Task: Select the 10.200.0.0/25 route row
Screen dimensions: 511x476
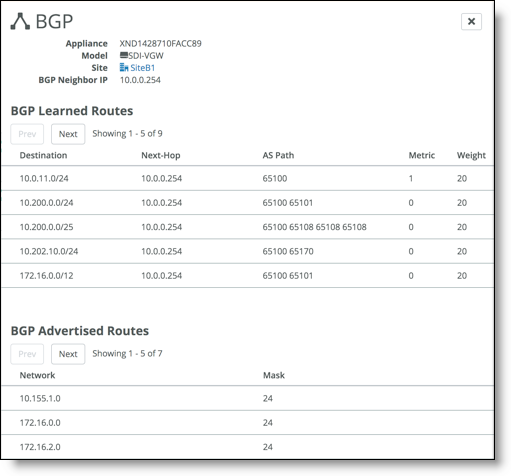Action: (x=247, y=227)
